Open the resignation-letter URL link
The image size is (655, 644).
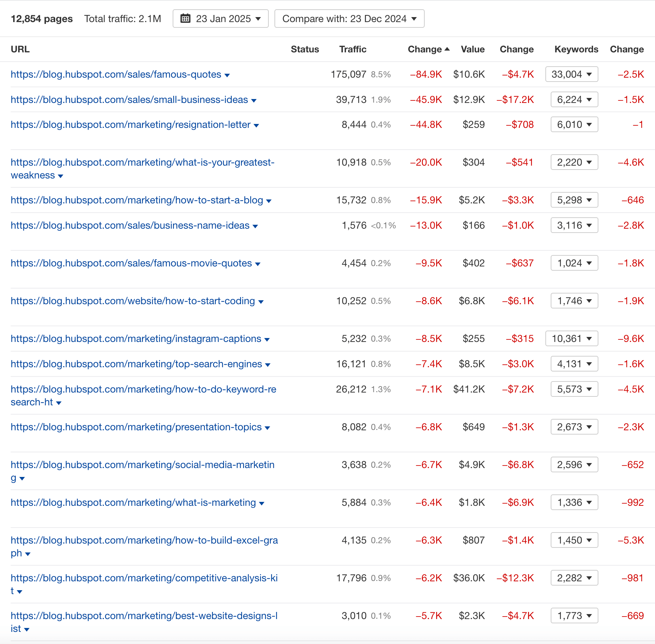(x=131, y=125)
